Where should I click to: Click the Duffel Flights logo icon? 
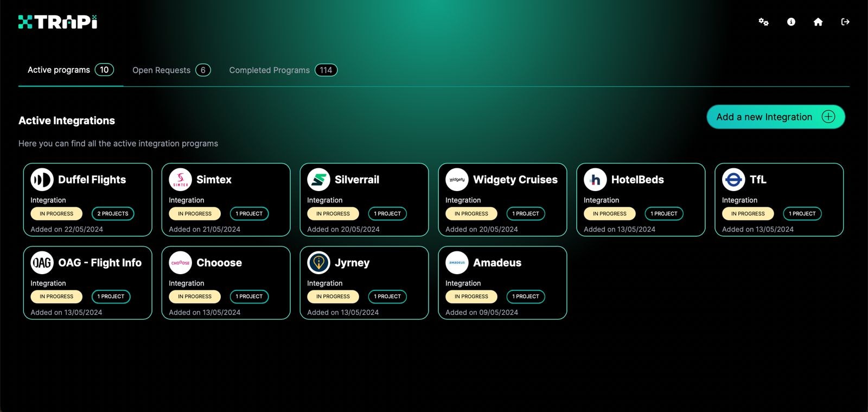point(42,180)
